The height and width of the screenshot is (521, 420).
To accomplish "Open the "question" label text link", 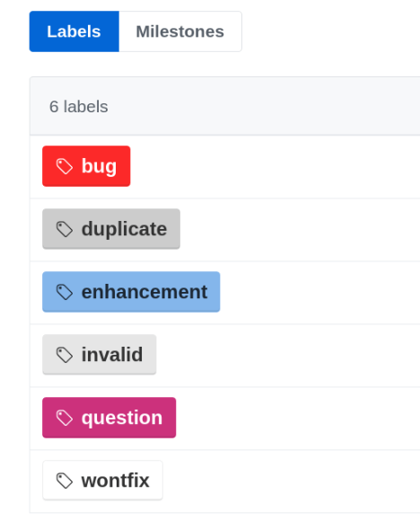I will 122,418.
